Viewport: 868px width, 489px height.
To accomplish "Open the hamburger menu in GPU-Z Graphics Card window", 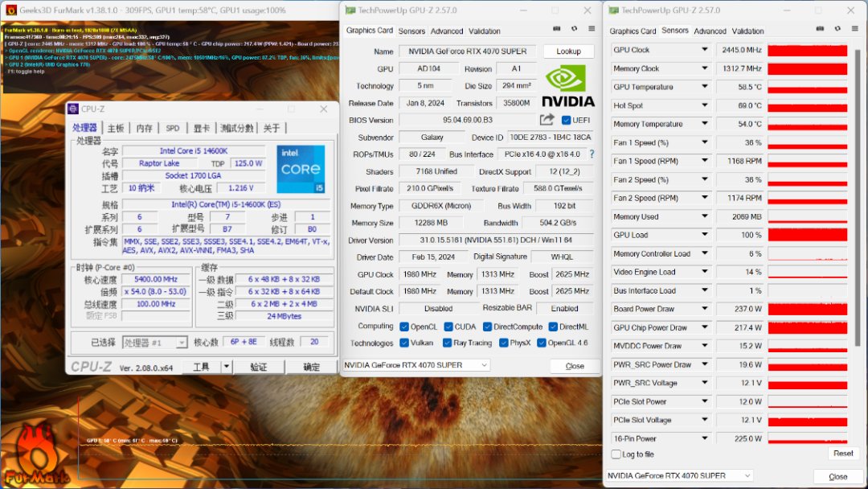I will [x=592, y=29].
